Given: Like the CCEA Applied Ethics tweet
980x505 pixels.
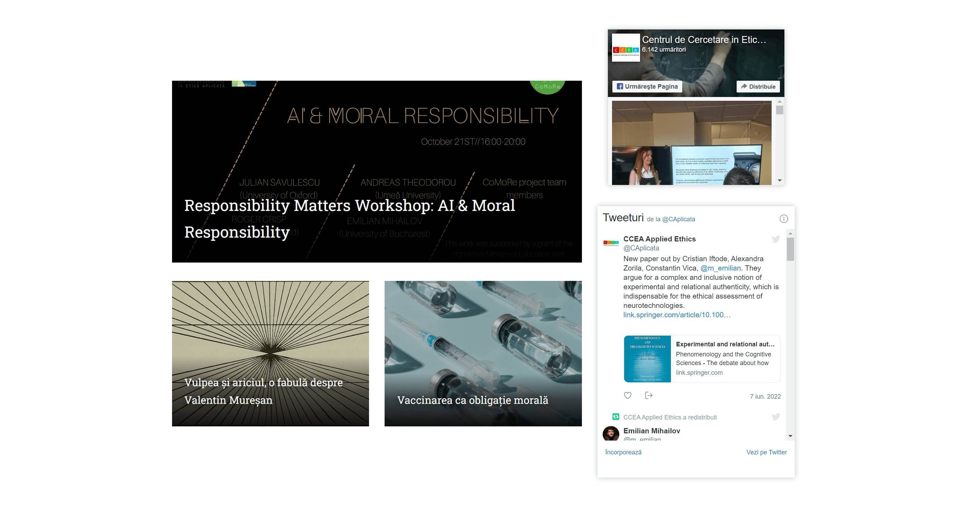Looking at the screenshot, I should pos(628,396).
